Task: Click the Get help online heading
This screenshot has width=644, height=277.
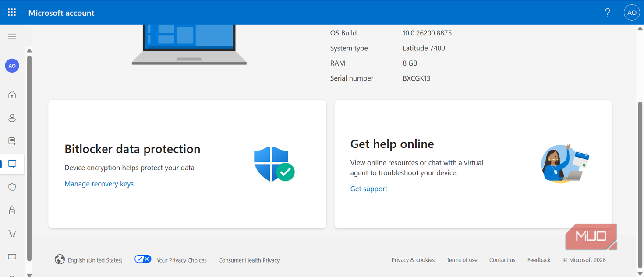Action: click(392, 144)
